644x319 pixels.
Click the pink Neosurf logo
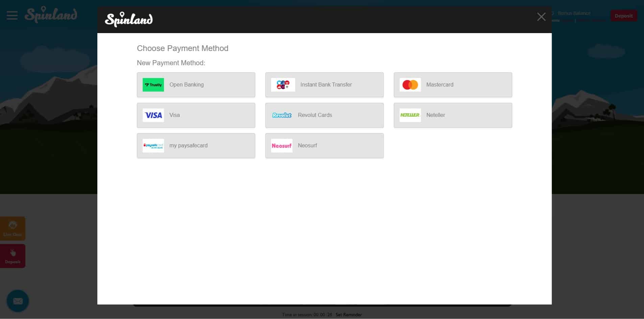pos(282,146)
